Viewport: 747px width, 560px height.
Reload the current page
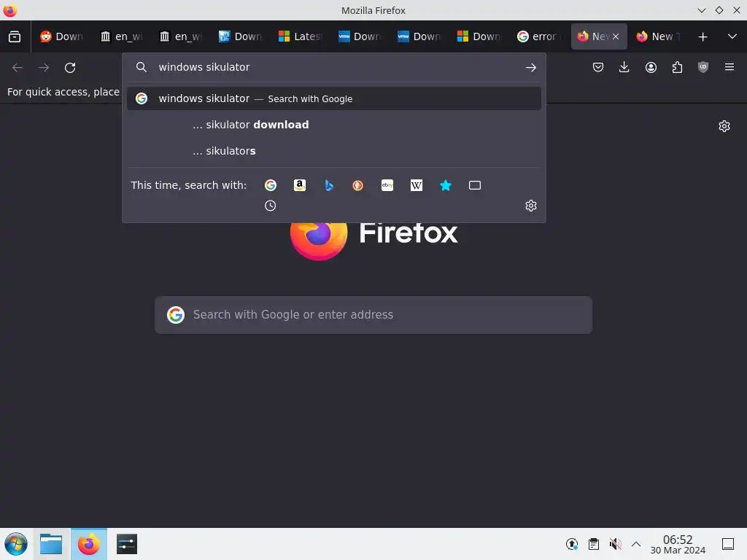(70, 68)
